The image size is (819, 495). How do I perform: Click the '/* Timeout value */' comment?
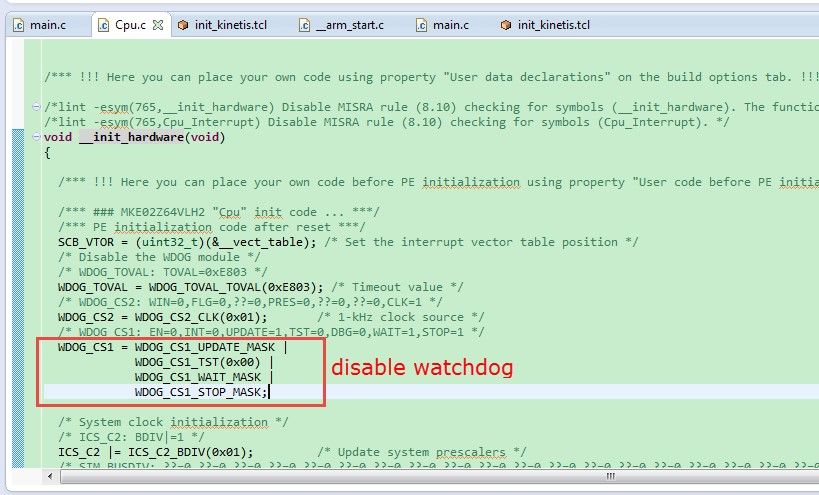pyautogui.click(x=397, y=287)
